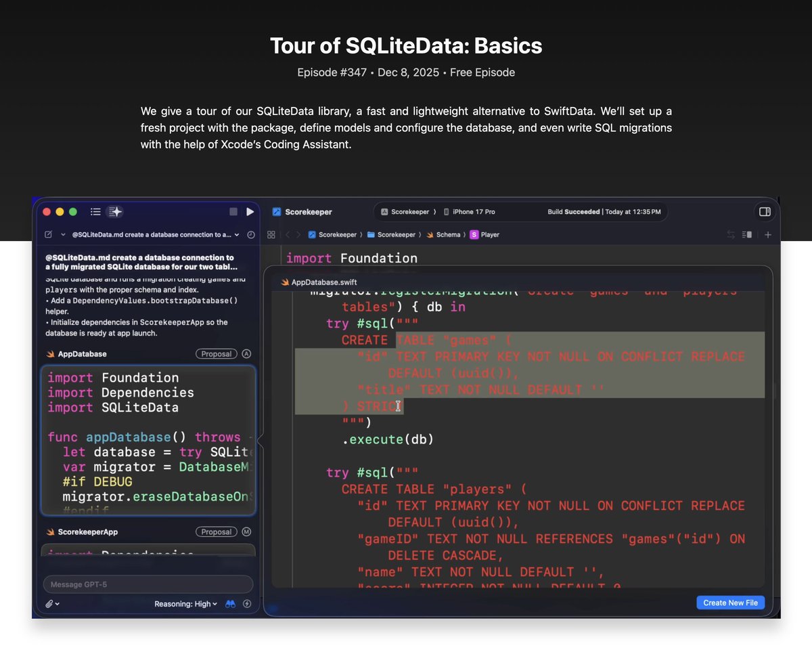Screen dimensions: 812x654
Task: Go forward with the editor arrow
Action: tap(298, 235)
